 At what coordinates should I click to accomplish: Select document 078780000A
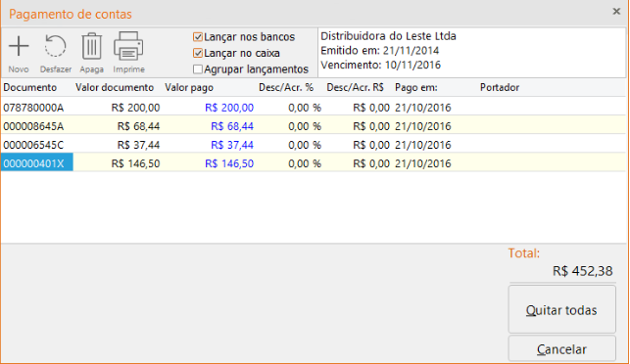click(x=33, y=108)
